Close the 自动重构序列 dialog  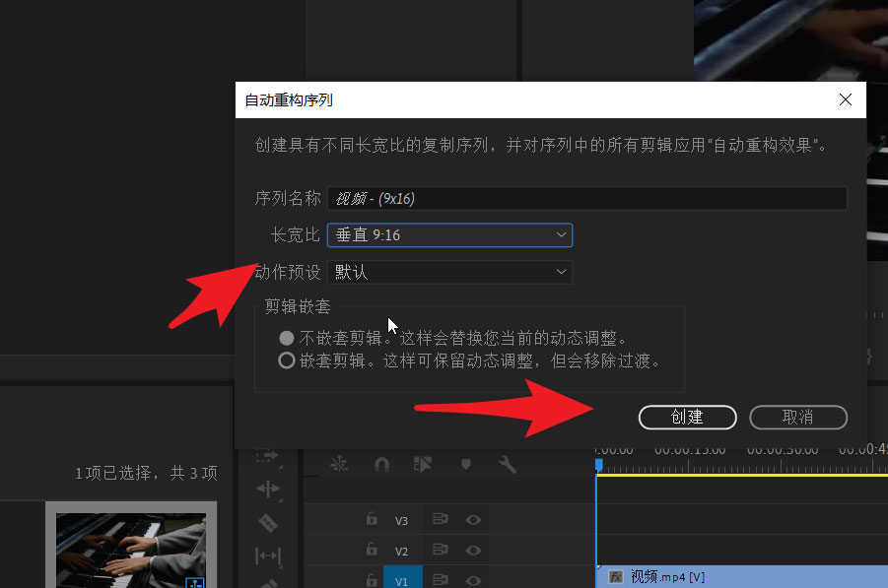[x=845, y=99]
